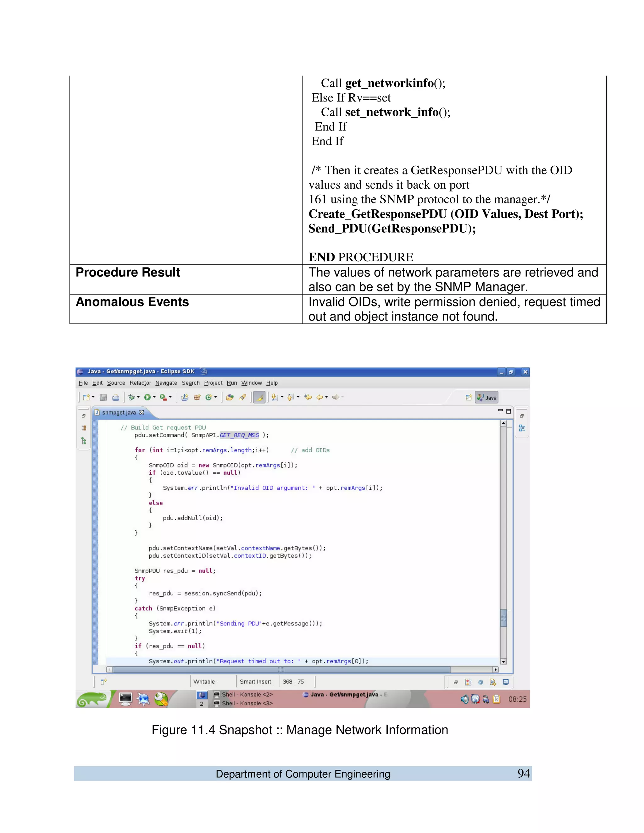Screen dimensions: 644x833
Task: Open the Project menu
Action: coord(213,383)
